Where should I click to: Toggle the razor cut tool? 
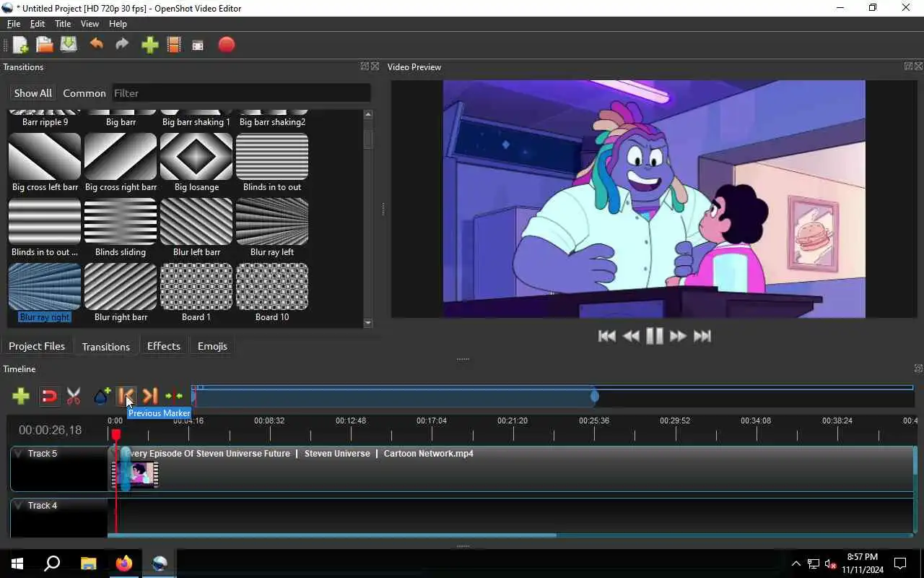pyautogui.click(x=74, y=396)
